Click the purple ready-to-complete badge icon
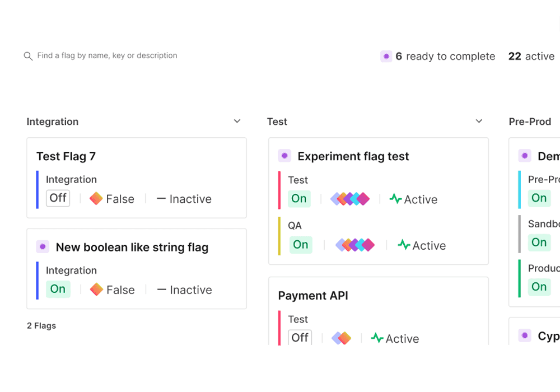The width and height of the screenshot is (560, 392). (386, 56)
